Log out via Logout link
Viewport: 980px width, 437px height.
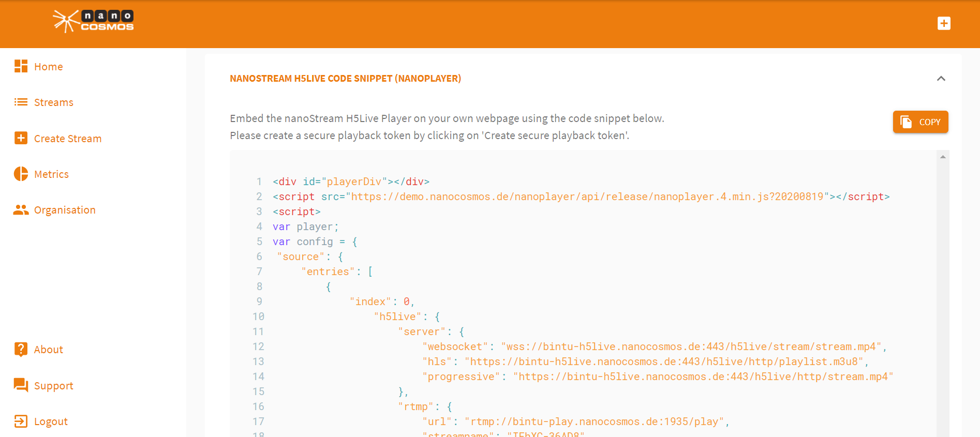click(x=51, y=421)
